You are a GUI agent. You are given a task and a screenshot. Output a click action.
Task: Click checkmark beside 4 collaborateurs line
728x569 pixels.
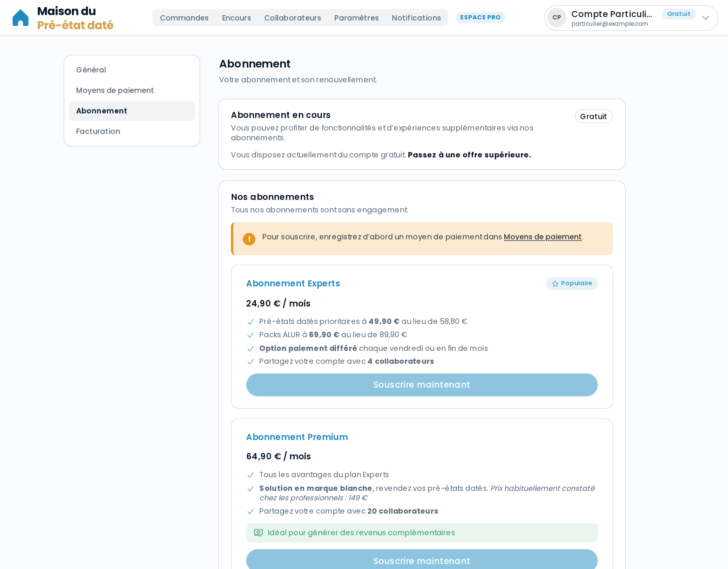(250, 362)
